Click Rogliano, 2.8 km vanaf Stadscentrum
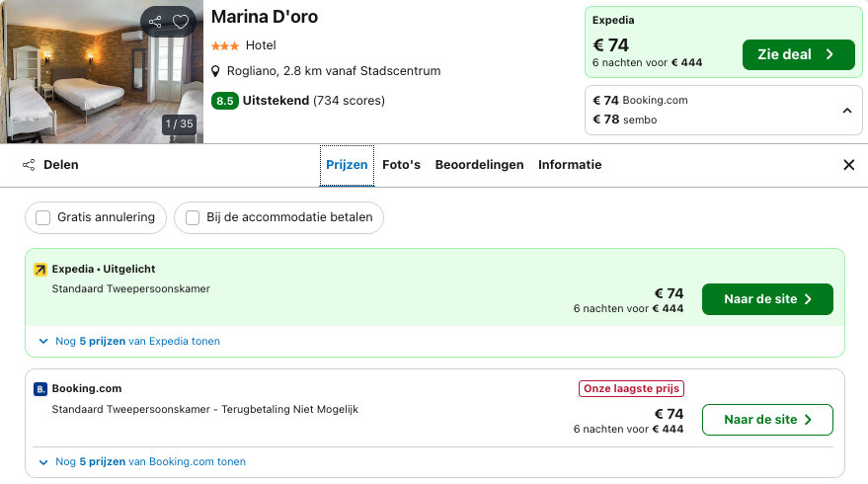 point(334,71)
